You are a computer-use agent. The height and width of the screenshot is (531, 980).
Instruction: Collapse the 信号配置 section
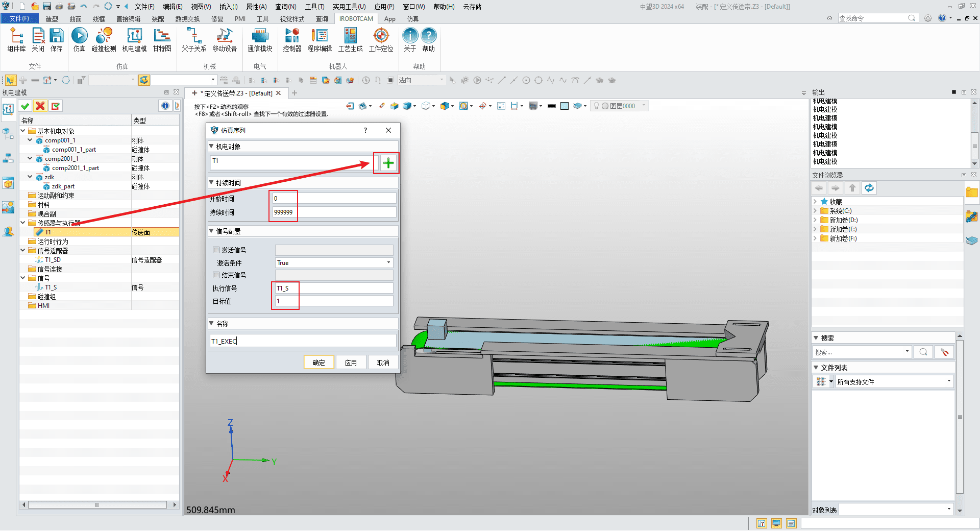(x=212, y=231)
